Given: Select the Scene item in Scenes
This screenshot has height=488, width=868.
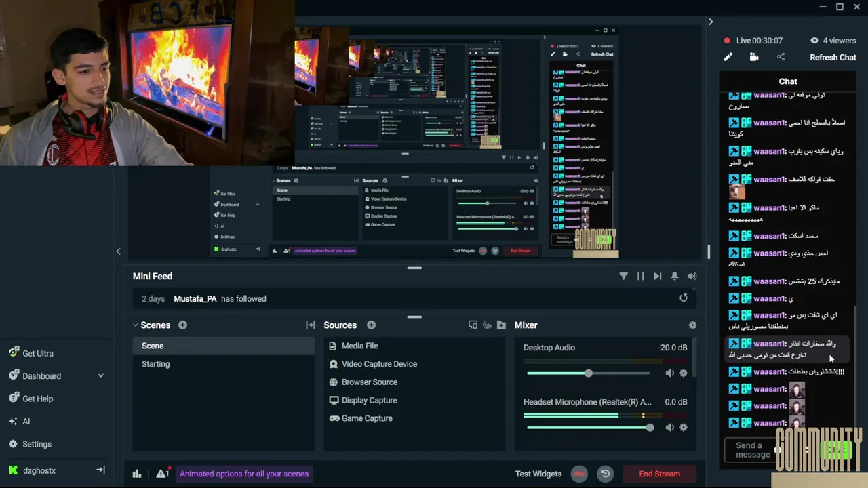Looking at the screenshot, I should [x=224, y=346].
